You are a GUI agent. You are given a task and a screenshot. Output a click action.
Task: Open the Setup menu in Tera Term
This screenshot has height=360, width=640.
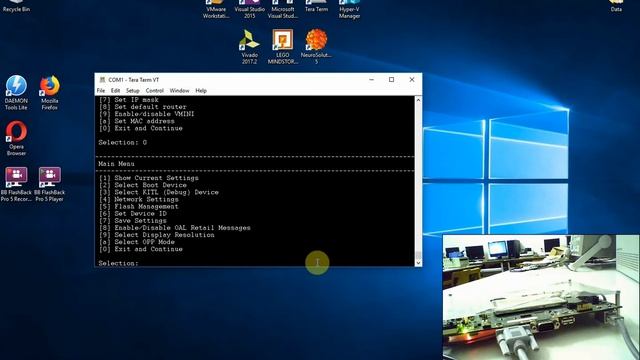coord(133,91)
